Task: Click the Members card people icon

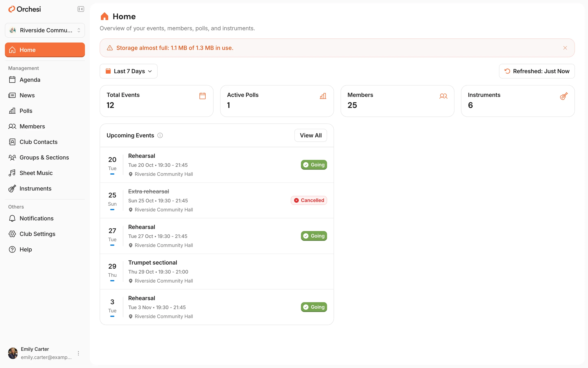Action: pos(443,96)
